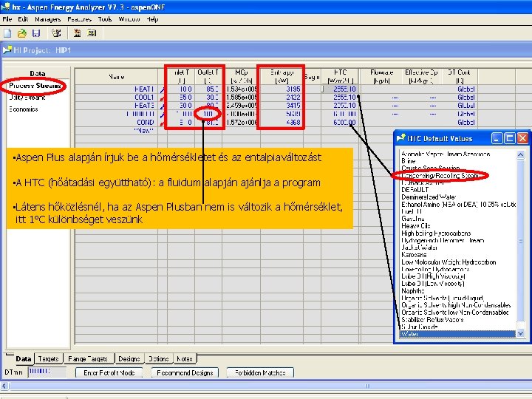Click the HEAT1 stream name cell
532x399 pixels.
coord(117,89)
